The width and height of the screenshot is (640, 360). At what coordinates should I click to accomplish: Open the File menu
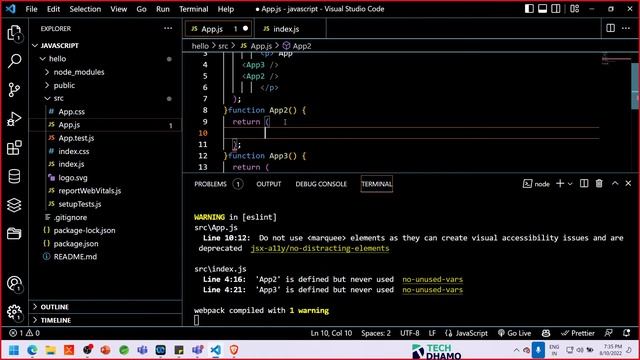click(31, 9)
